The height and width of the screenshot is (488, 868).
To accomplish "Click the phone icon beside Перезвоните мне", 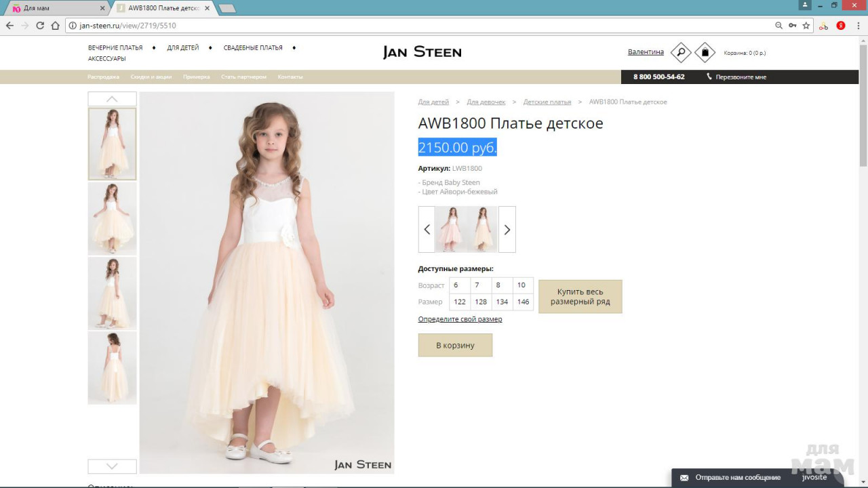I will pos(709,77).
